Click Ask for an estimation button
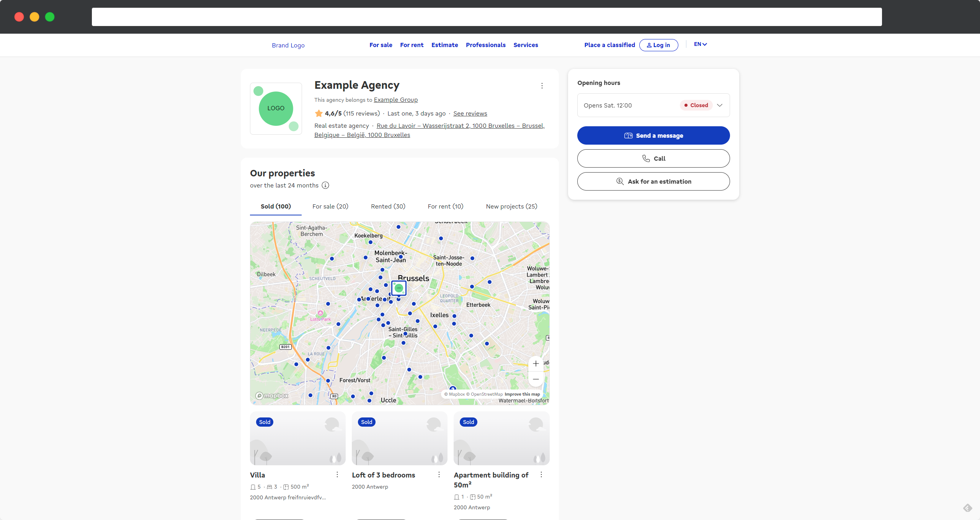 (x=653, y=181)
